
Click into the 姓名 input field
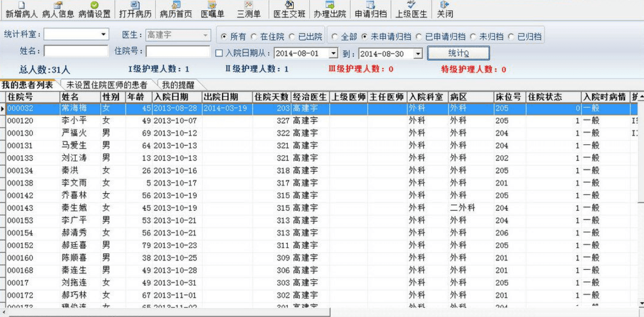pos(76,51)
